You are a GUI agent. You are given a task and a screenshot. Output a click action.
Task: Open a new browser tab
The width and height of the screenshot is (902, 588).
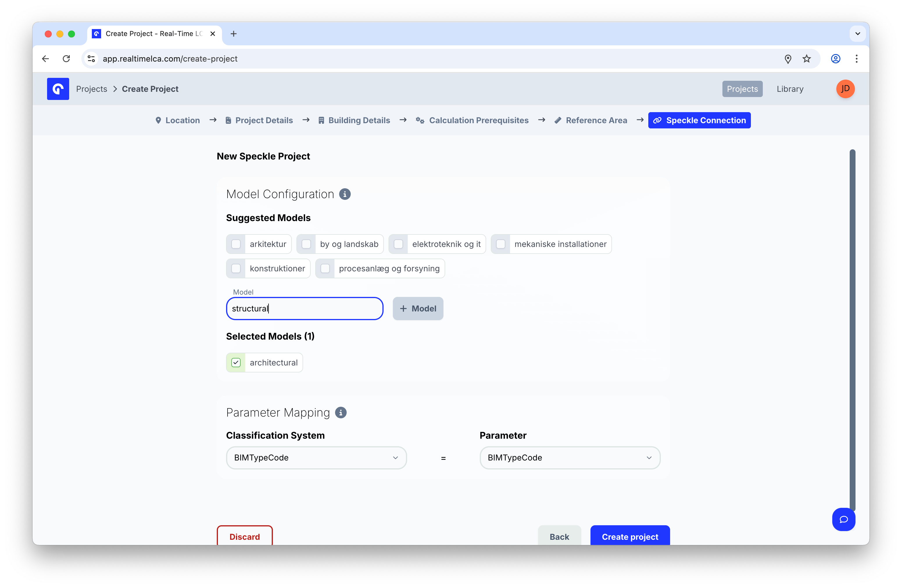(234, 34)
